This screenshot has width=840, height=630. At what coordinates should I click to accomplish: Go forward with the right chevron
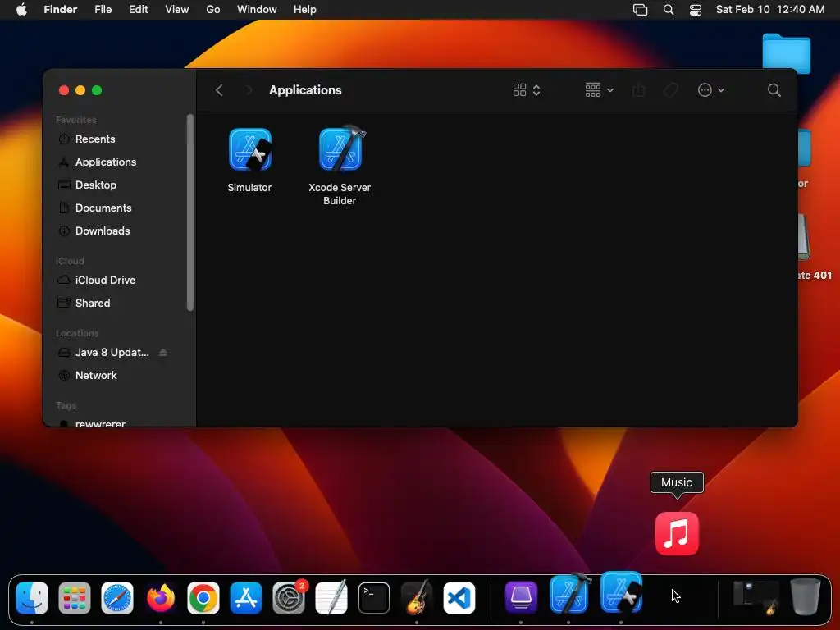(x=249, y=90)
